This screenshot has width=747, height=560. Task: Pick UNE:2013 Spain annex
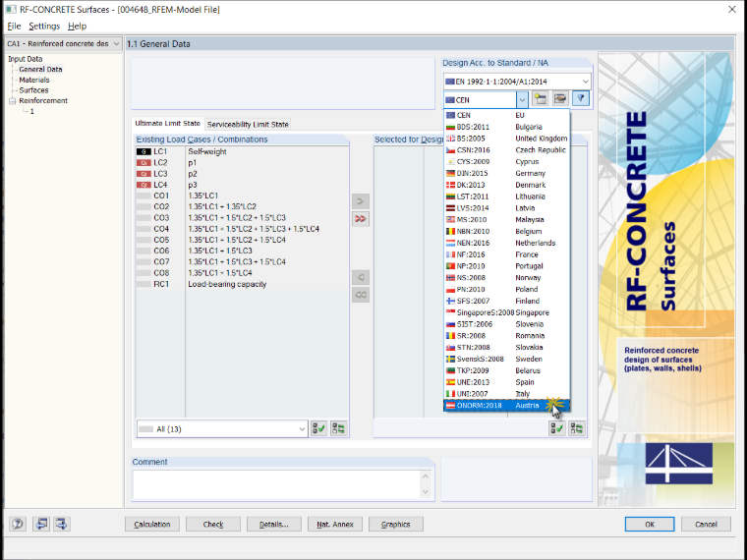pyautogui.click(x=506, y=382)
